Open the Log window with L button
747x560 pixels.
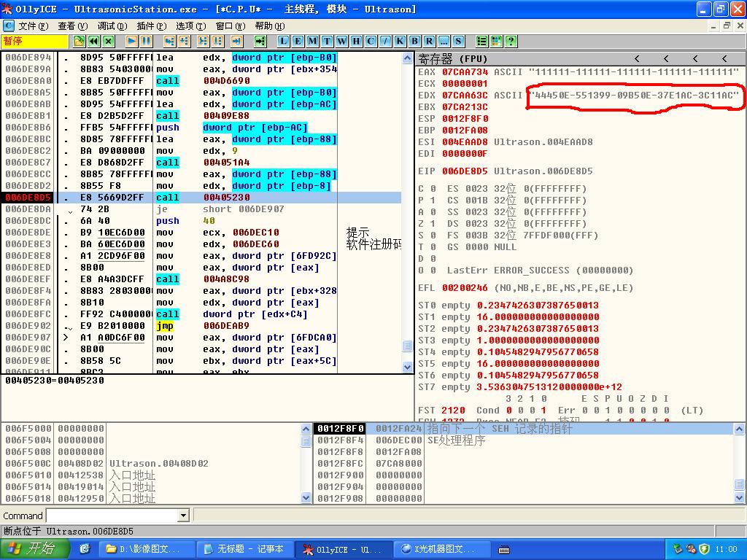(284, 42)
